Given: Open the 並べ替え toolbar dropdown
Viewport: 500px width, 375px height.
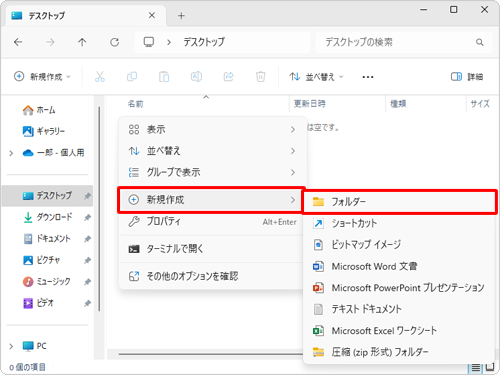Looking at the screenshot, I should [x=316, y=77].
